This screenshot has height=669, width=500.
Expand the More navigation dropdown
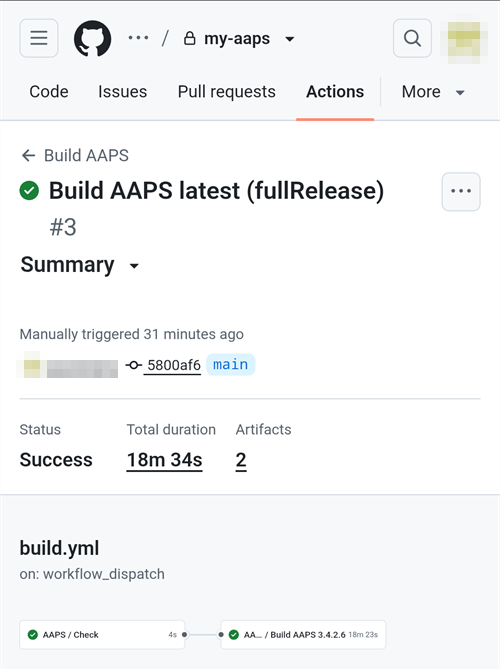pyautogui.click(x=433, y=92)
